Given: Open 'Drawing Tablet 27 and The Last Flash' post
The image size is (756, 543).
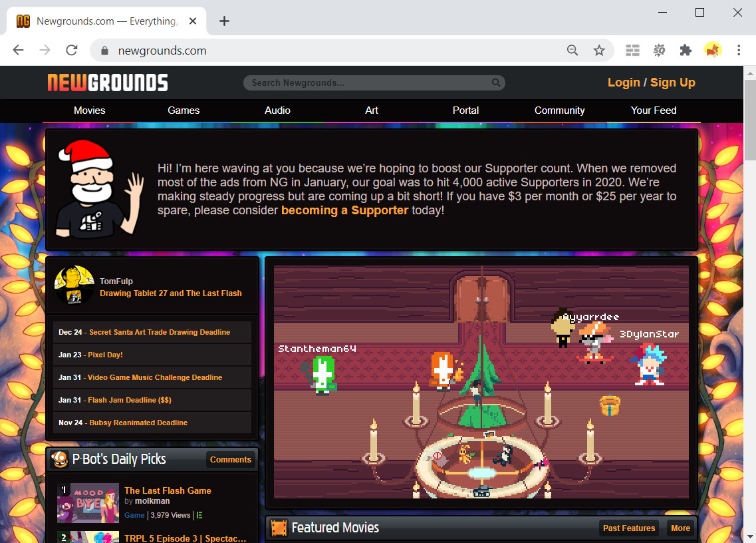Looking at the screenshot, I should (171, 293).
